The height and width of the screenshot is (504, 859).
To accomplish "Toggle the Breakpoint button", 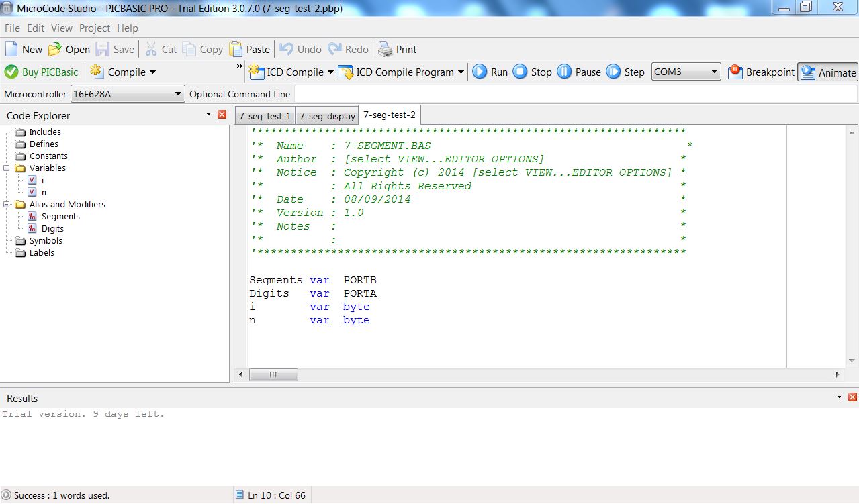I will (762, 72).
